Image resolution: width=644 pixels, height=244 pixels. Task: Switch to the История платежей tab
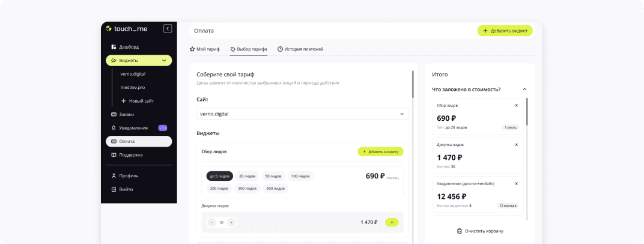[300, 49]
